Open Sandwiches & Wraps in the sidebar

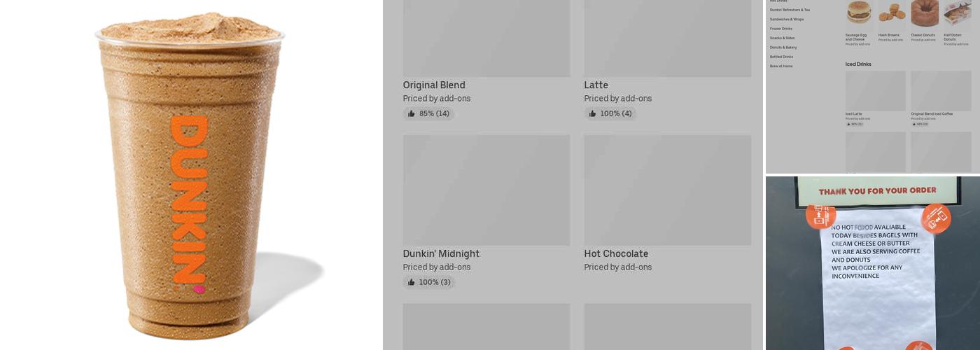(787, 20)
